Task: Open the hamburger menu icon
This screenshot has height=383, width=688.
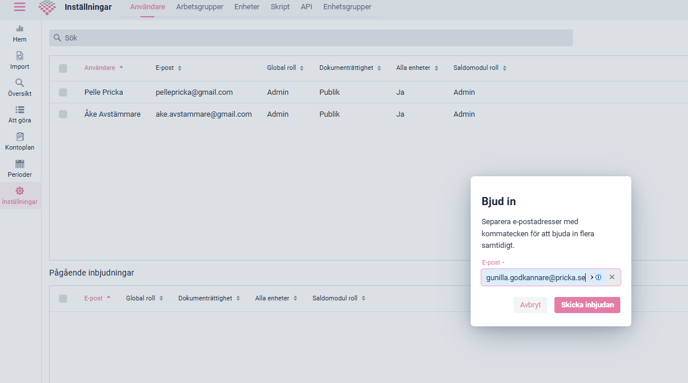Action: click(x=19, y=7)
